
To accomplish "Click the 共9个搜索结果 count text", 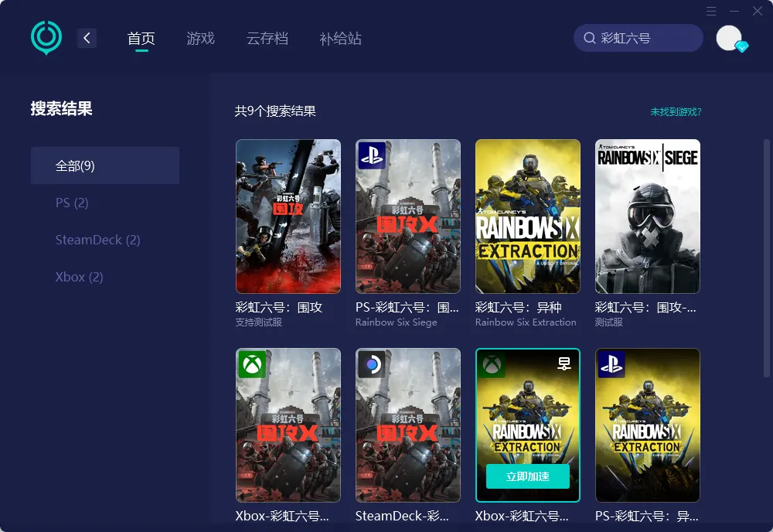I will 275,111.
